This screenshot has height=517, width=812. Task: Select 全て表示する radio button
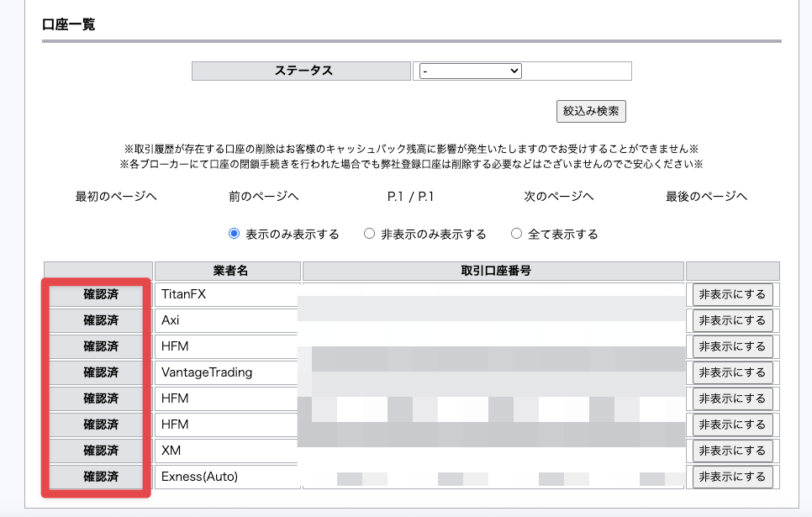516,234
